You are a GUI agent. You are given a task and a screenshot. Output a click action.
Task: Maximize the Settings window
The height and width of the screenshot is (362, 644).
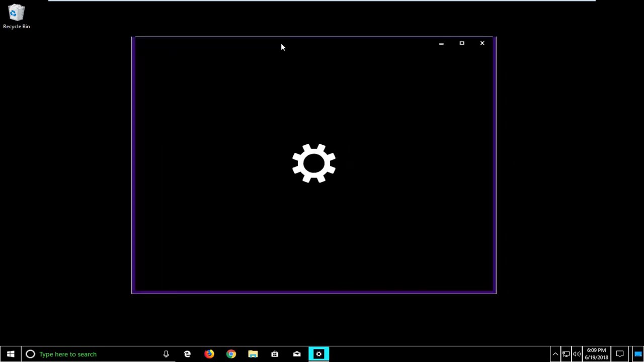click(462, 43)
